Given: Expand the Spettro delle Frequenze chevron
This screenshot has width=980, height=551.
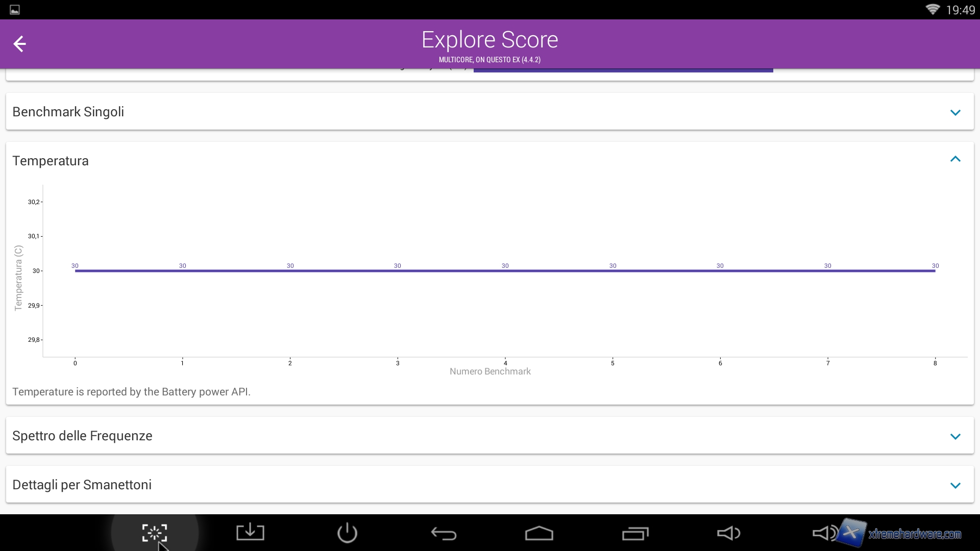Looking at the screenshot, I should [x=955, y=436].
